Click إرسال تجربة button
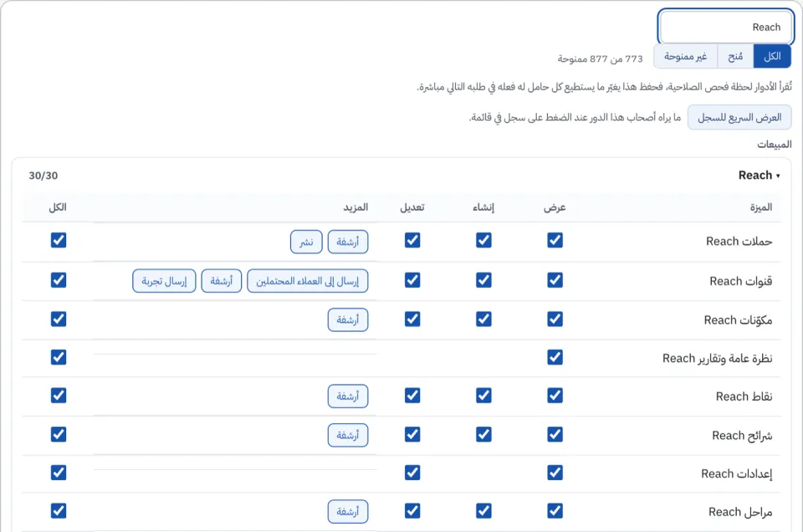This screenshot has width=803, height=532. [x=164, y=281]
